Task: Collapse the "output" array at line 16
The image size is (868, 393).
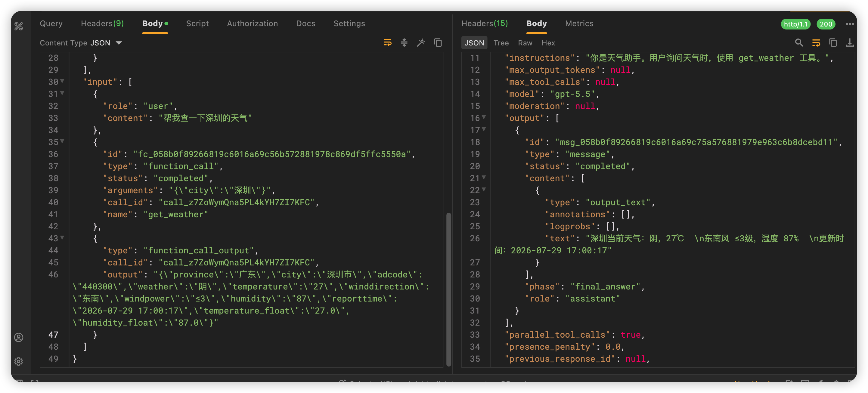Action: click(484, 117)
